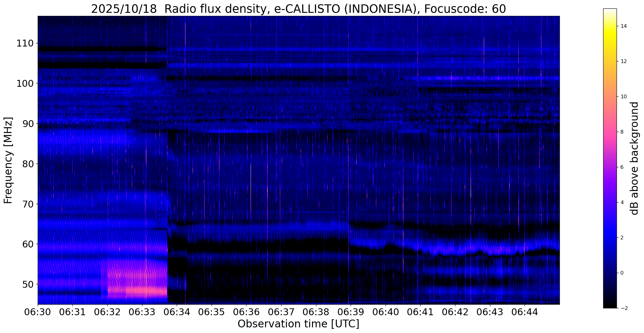Click the colorbar tick value 12
Viewport: 644px width, 333px height.
(x=624, y=61)
